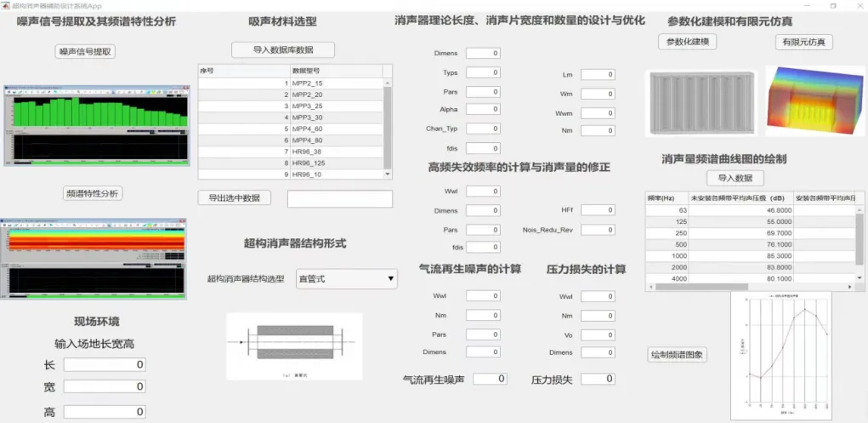Select cell value 83.8000
Screen dimensions: 868x423
(740, 267)
